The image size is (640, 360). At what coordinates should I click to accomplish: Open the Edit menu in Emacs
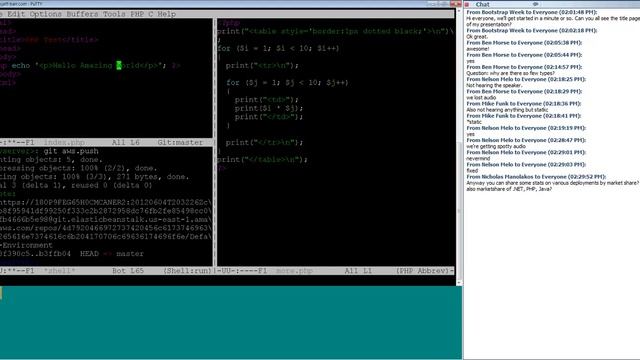pyautogui.click(x=16, y=14)
